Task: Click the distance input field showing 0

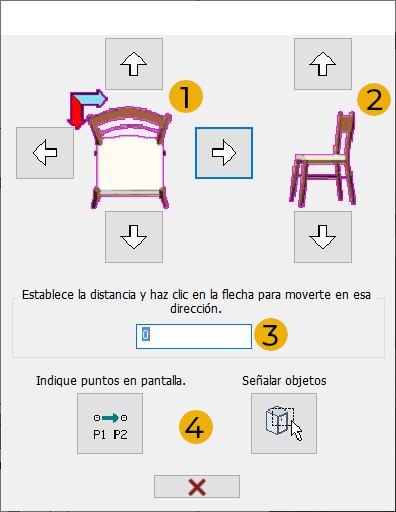Action: coord(194,336)
